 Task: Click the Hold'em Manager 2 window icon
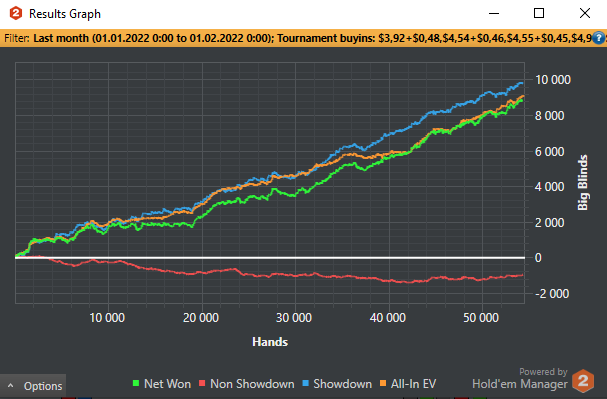(16, 14)
